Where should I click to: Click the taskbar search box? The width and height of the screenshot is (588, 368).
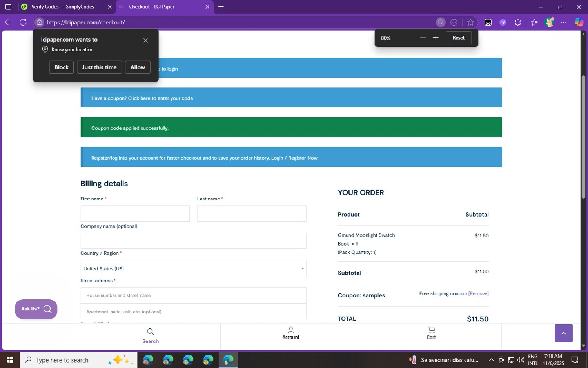pyautogui.click(x=78, y=360)
